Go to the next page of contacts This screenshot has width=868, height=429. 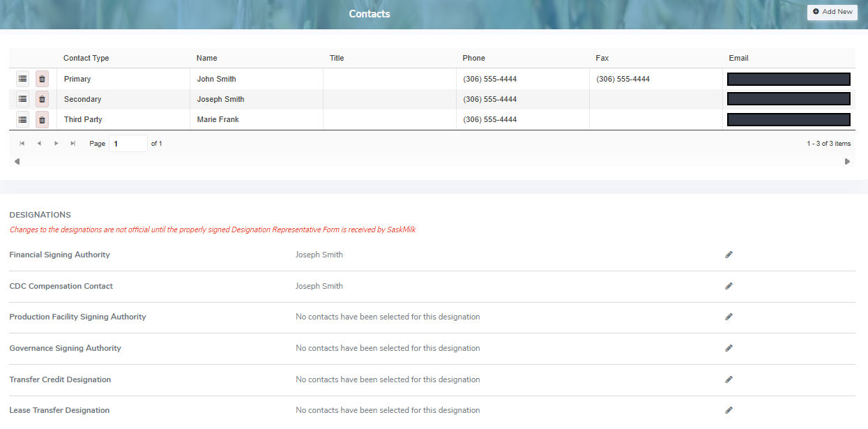point(56,142)
